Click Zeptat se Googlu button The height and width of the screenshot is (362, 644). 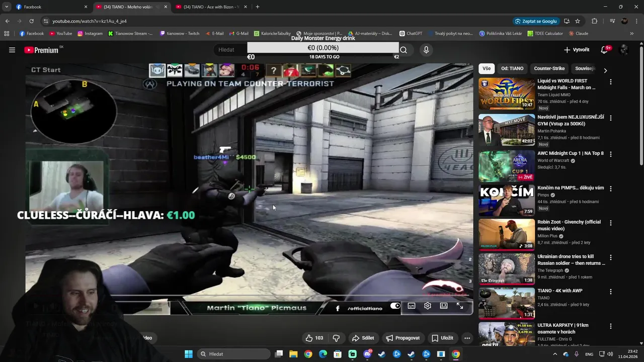coord(536,21)
